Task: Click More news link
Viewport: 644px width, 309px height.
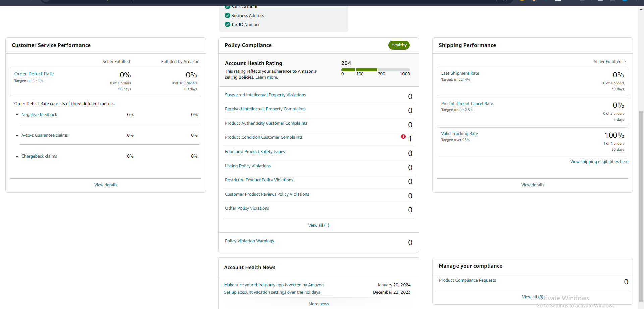Action: (319, 304)
